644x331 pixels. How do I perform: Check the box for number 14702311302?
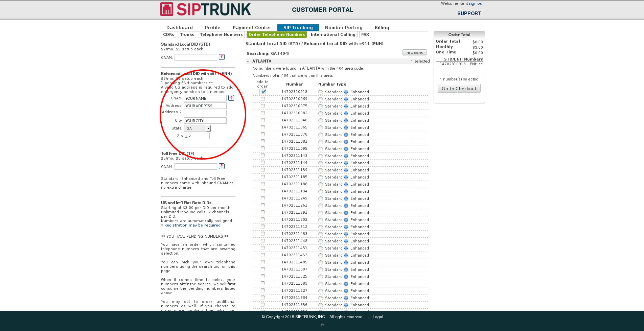[x=263, y=219]
